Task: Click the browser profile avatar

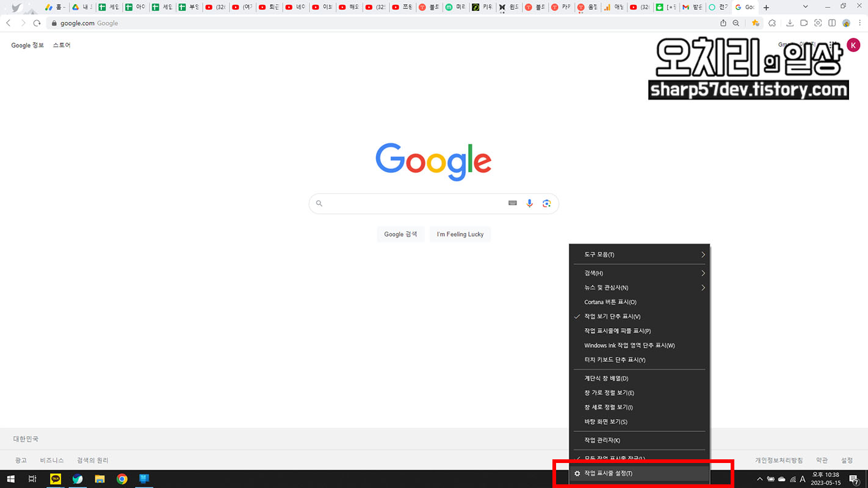Action: (x=846, y=23)
